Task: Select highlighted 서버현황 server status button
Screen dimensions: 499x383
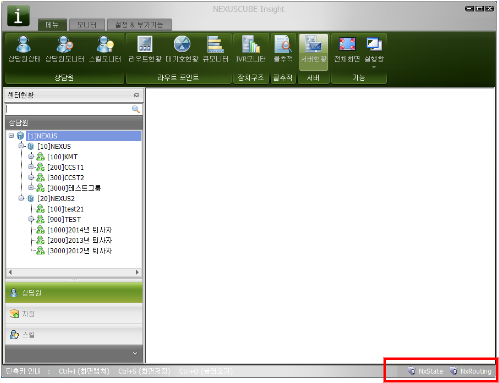Action: pyautogui.click(x=313, y=52)
